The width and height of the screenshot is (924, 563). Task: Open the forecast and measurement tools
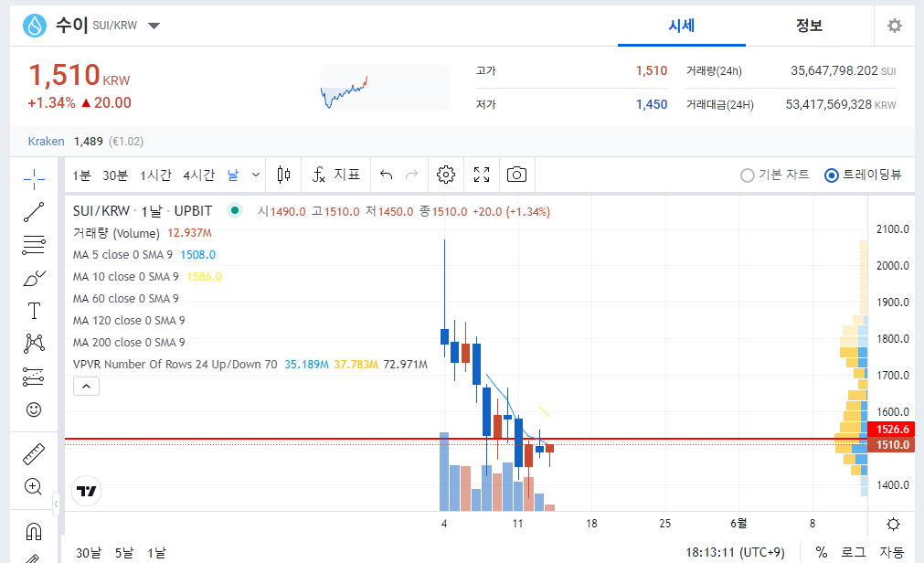tap(34, 377)
